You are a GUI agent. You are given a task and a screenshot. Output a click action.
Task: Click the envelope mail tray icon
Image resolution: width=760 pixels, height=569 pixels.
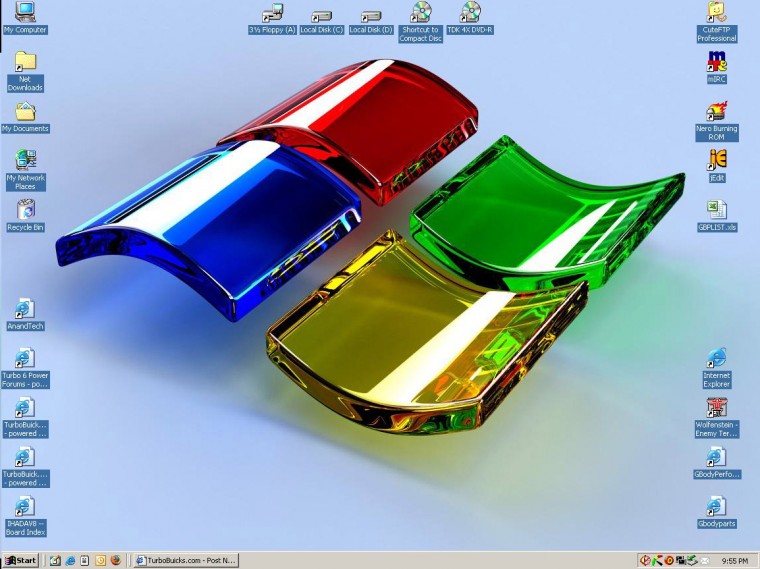coord(704,561)
